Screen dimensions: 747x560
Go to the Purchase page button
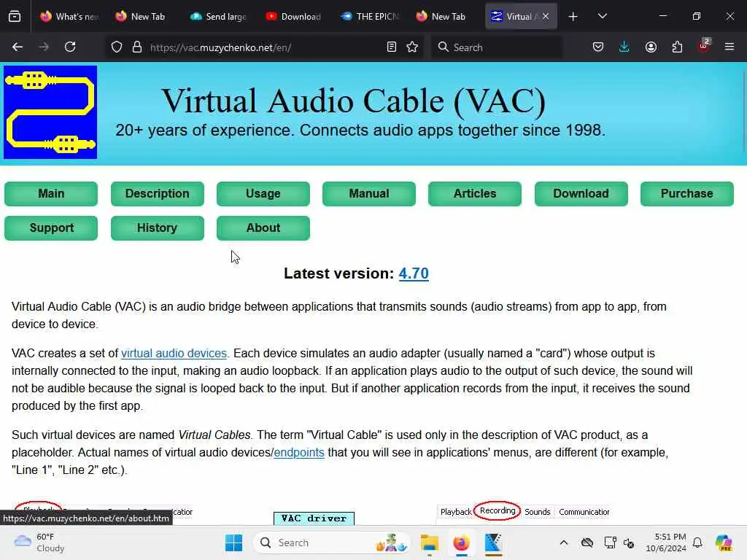(x=687, y=194)
